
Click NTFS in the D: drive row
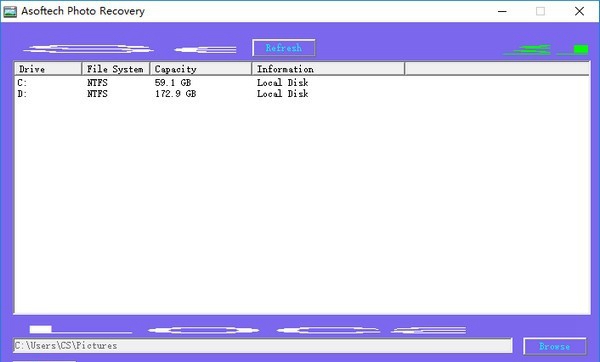point(97,94)
